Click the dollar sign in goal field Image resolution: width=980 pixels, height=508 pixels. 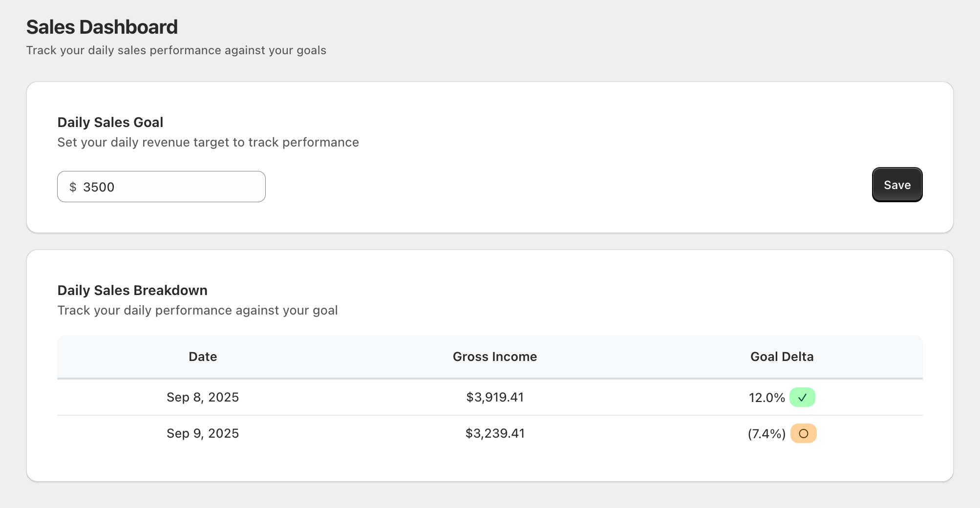(x=73, y=187)
